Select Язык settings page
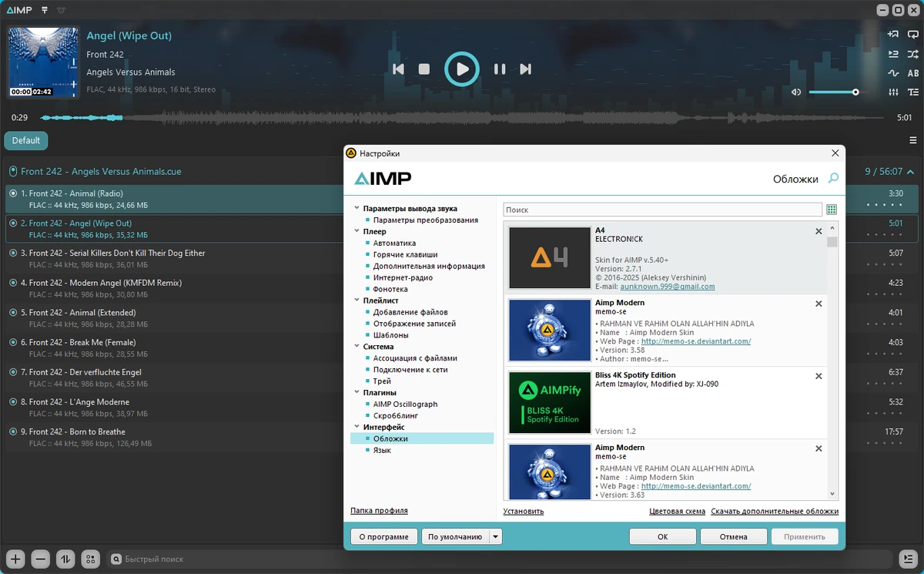The height and width of the screenshot is (574, 924). click(382, 450)
